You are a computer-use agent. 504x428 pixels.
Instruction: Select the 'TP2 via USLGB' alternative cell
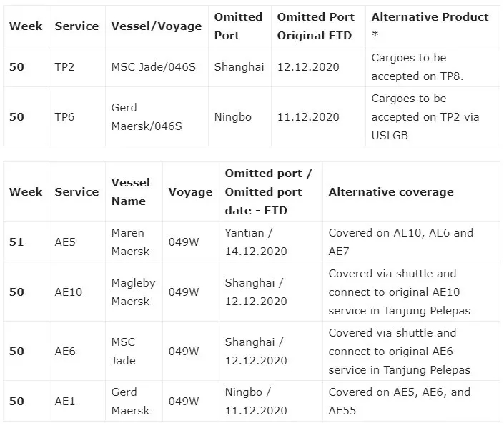point(418,116)
